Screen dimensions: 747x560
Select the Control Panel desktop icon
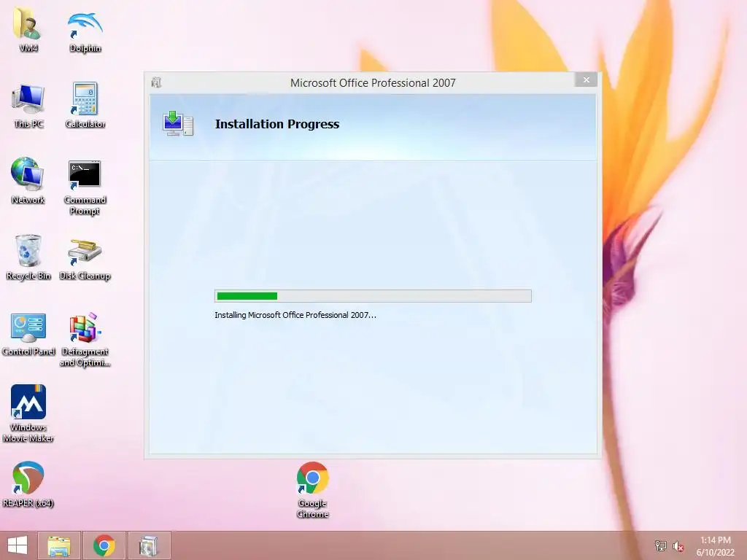(x=28, y=334)
